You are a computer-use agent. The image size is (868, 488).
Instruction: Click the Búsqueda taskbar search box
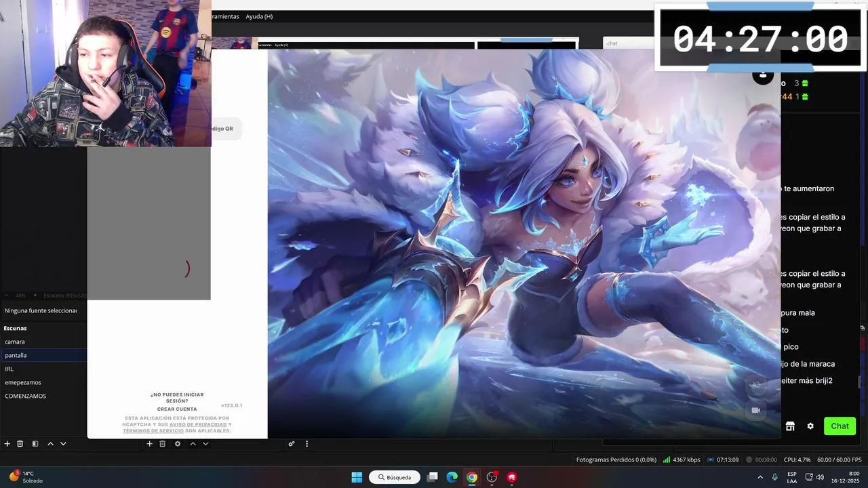[395, 477]
